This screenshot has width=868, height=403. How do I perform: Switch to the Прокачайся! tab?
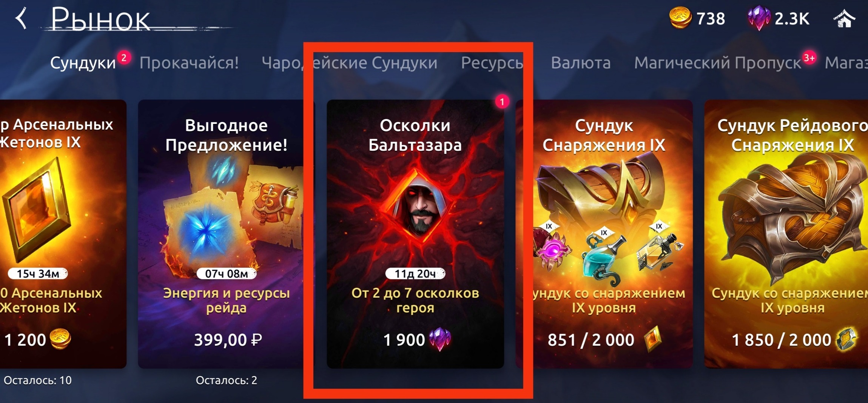[189, 63]
